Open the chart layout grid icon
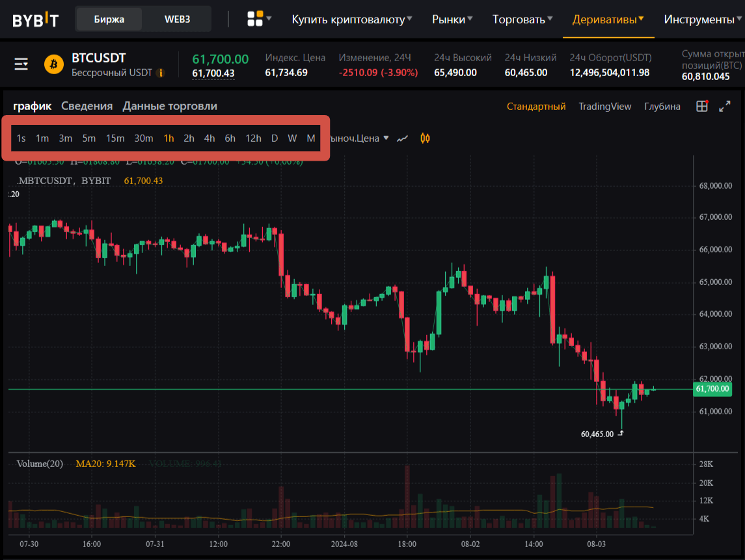Image resolution: width=745 pixels, height=560 pixels. click(702, 107)
